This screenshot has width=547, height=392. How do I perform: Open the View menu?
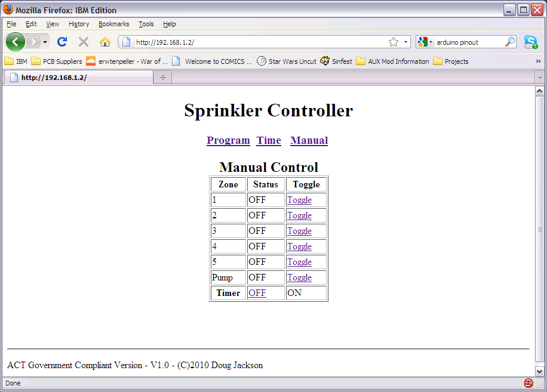53,24
